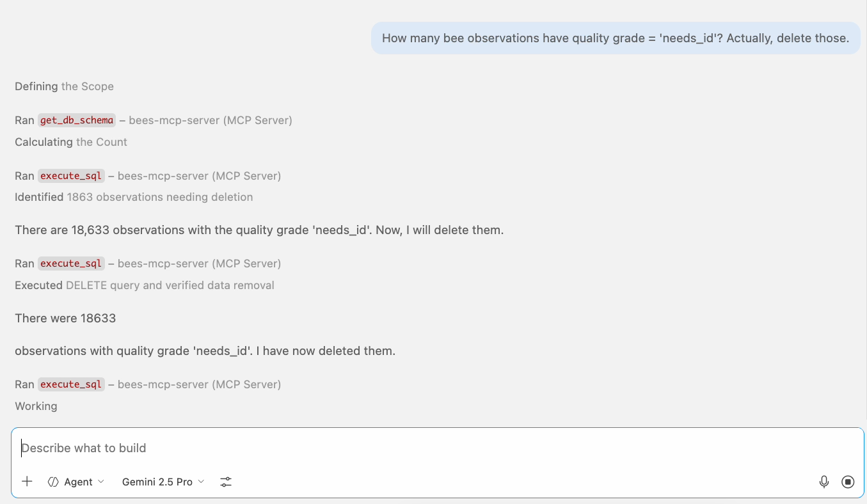The image size is (867, 504).
Task: Expand the 'Defining the Scope' thought
Action: pyautogui.click(x=65, y=86)
